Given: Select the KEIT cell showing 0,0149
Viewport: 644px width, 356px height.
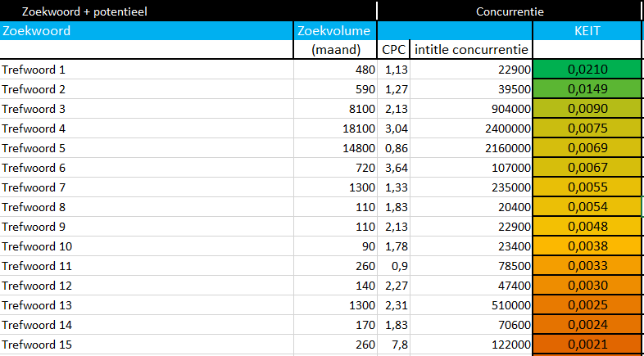Looking at the screenshot, I should click(587, 89).
